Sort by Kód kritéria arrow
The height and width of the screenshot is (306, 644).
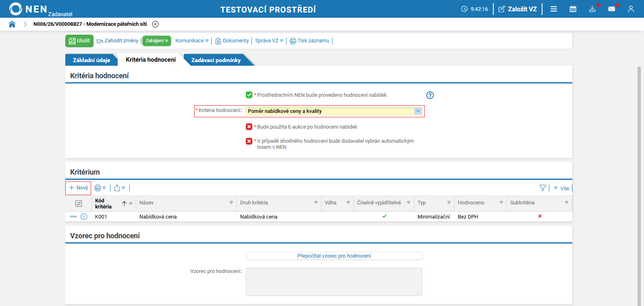(124, 204)
